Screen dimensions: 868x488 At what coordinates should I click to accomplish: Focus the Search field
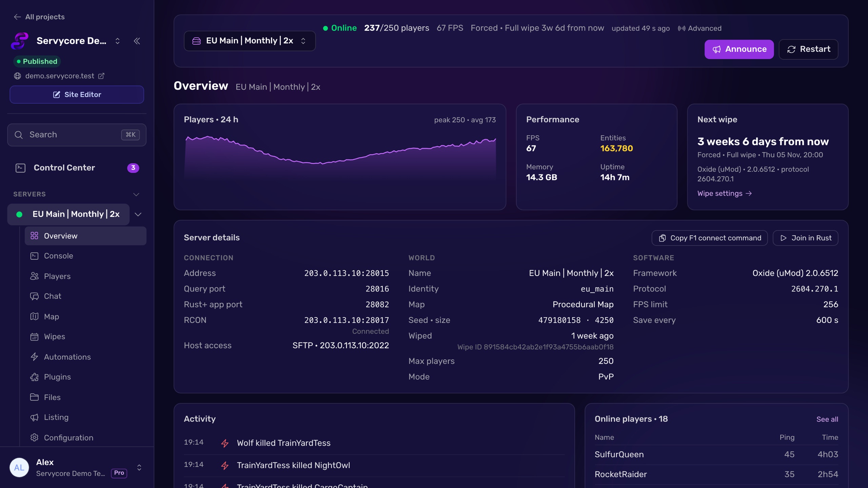pos(77,135)
